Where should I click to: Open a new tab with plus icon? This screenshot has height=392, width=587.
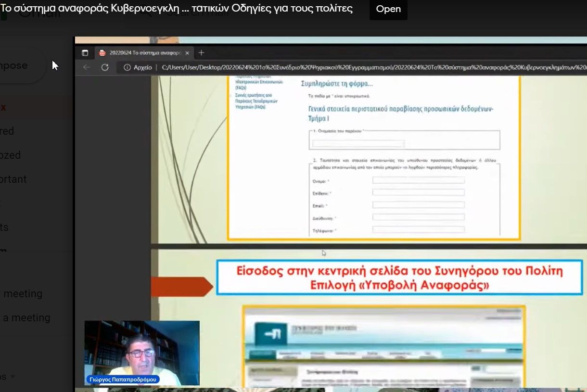[202, 53]
